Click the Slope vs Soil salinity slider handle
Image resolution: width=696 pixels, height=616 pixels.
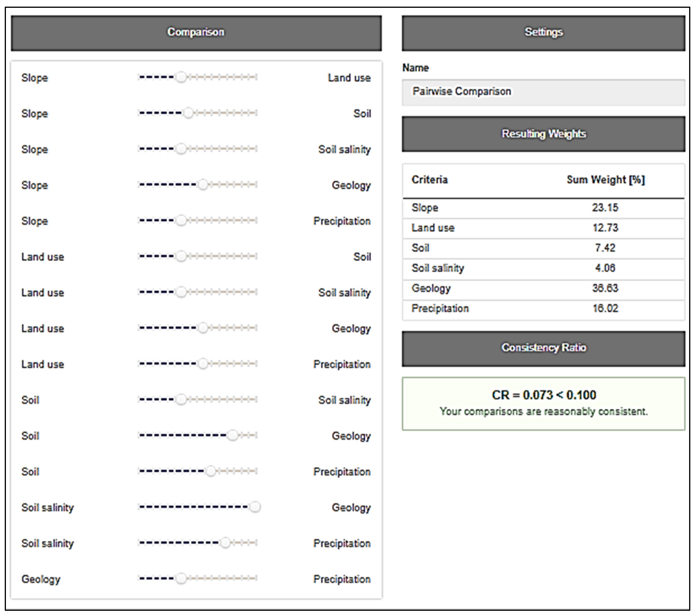(181, 149)
